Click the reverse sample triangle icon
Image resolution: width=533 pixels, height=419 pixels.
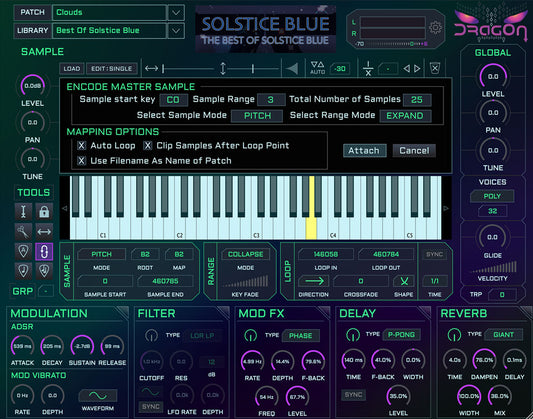click(292, 69)
